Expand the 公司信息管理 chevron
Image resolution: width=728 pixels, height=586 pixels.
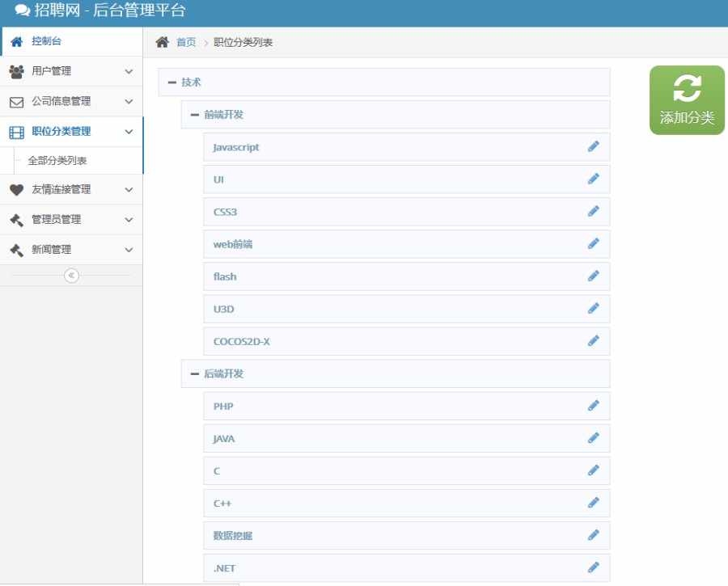(129, 102)
